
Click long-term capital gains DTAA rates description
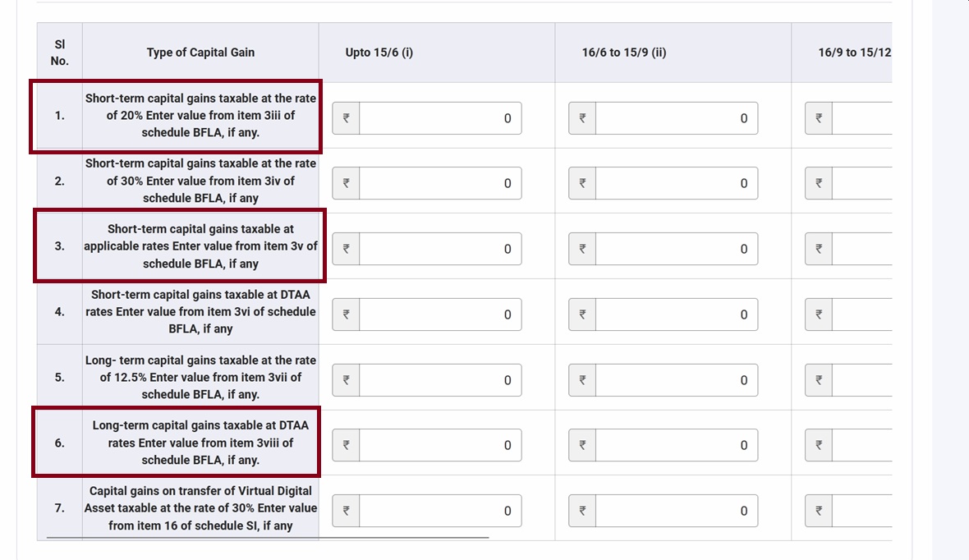pos(200,443)
